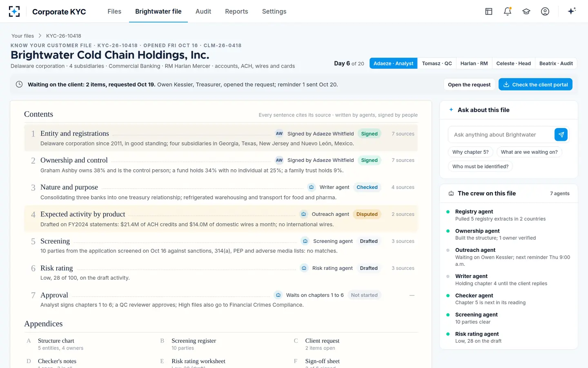Choose the What are we waiting on? suggestion

(x=529, y=152)
